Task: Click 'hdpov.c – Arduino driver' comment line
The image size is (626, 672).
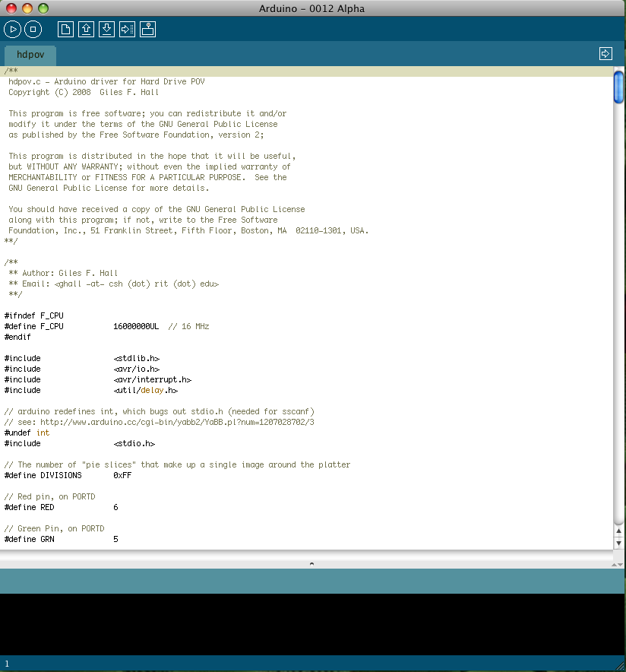Action: tap(106, 81)
